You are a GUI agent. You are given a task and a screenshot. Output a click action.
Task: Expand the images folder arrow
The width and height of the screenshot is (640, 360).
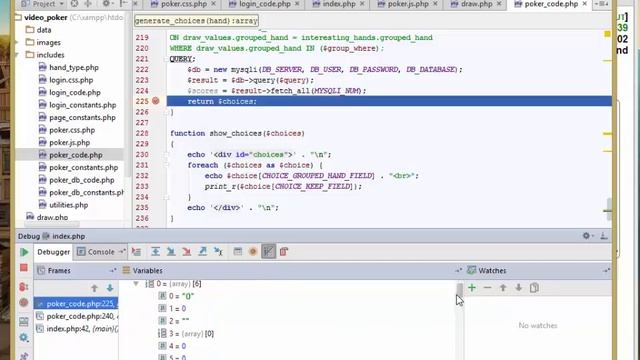pos(17,42)
